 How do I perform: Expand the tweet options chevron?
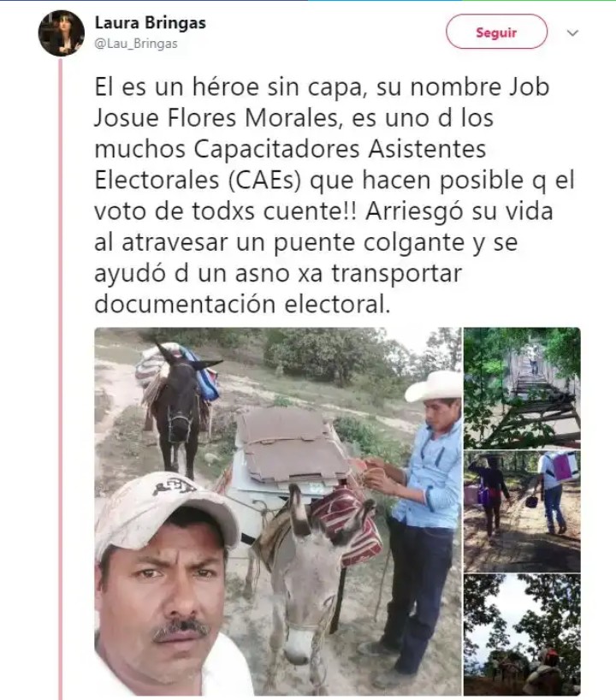click(572, 33)
